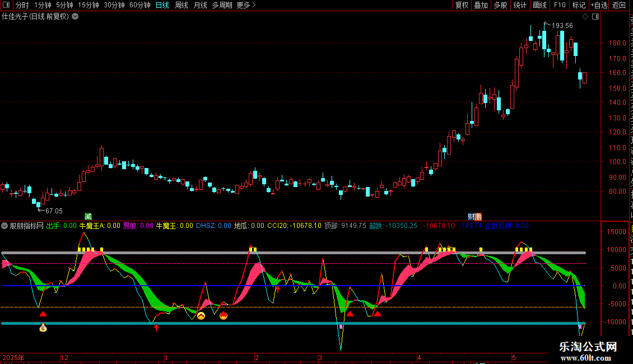Image resolution: width=633 pixels, height=364 pixels.
Task: Select the 60分钟 period tab
Action: tap(140, 5)
